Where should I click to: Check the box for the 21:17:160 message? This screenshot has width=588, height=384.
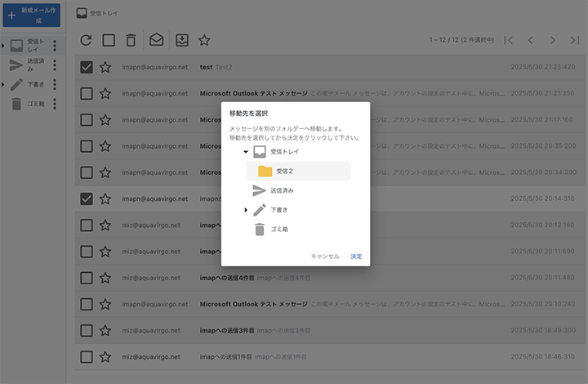tap(87, 120)
